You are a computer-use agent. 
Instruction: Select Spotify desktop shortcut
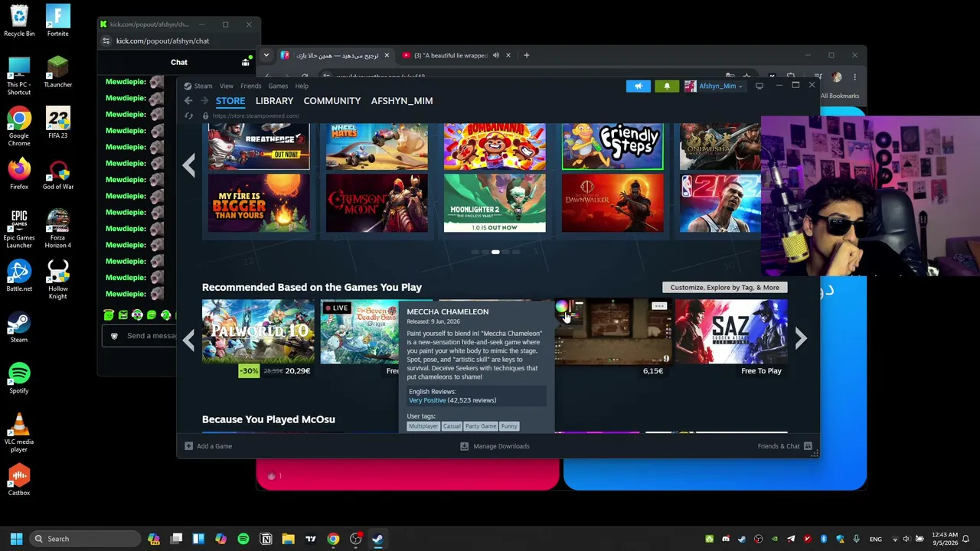pos(19,379)
